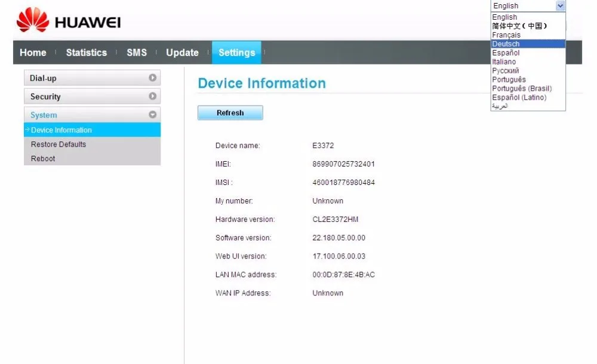Click software version value 22.180.05.00.00
Screen dimensions: 597x364
point(339,237)
